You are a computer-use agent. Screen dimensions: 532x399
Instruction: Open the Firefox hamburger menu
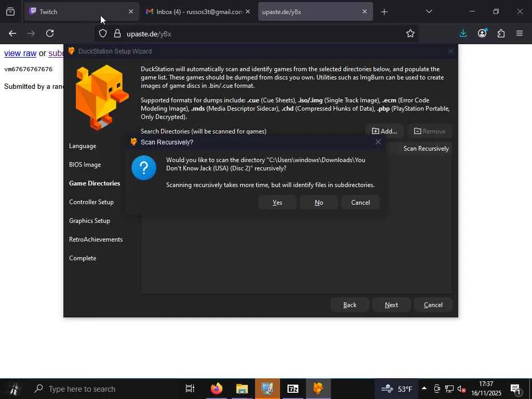[x=520, y=33]
